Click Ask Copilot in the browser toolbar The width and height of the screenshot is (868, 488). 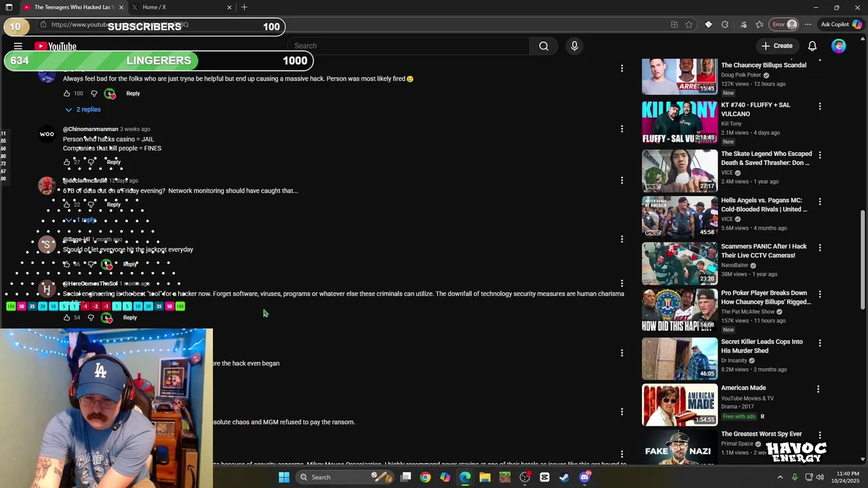(841, 24)
